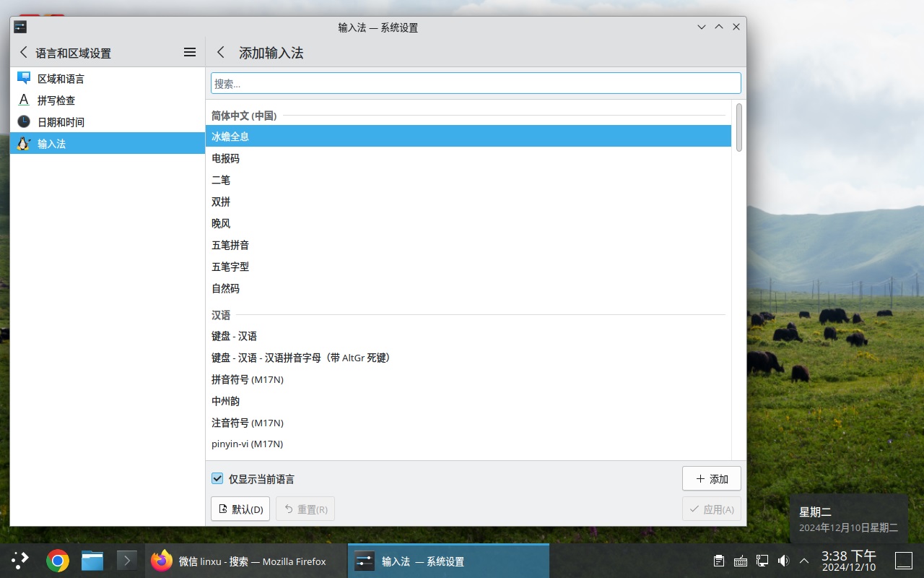This screenshot has width=924, height=578.
Task: Select 二笔 input method
Action: click(468, 179)
